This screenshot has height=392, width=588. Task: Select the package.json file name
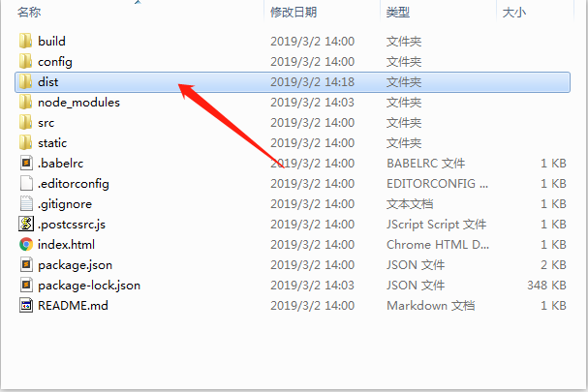pyautogui.click(x=75, y=265)
